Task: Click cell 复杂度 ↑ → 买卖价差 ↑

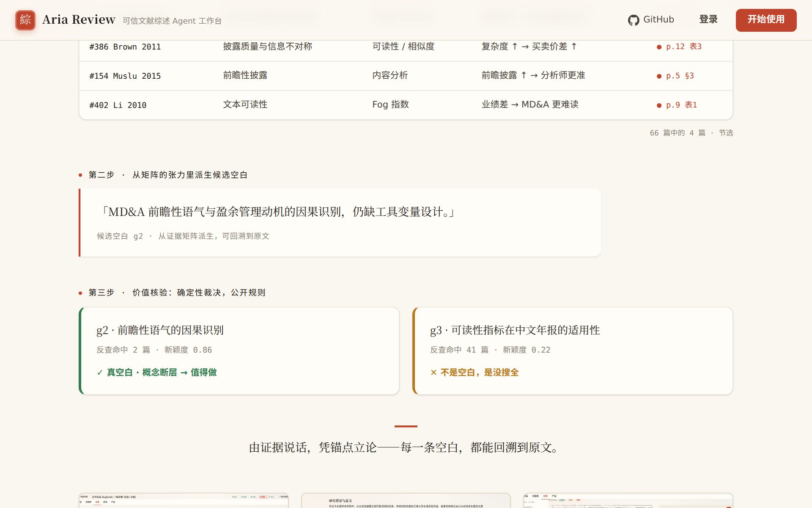Action: click(529, 47)
